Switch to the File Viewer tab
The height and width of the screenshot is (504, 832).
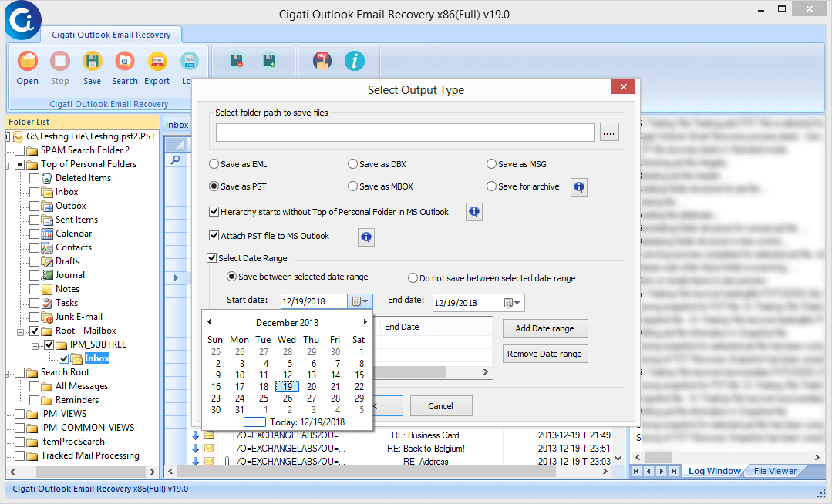point(775,471)
